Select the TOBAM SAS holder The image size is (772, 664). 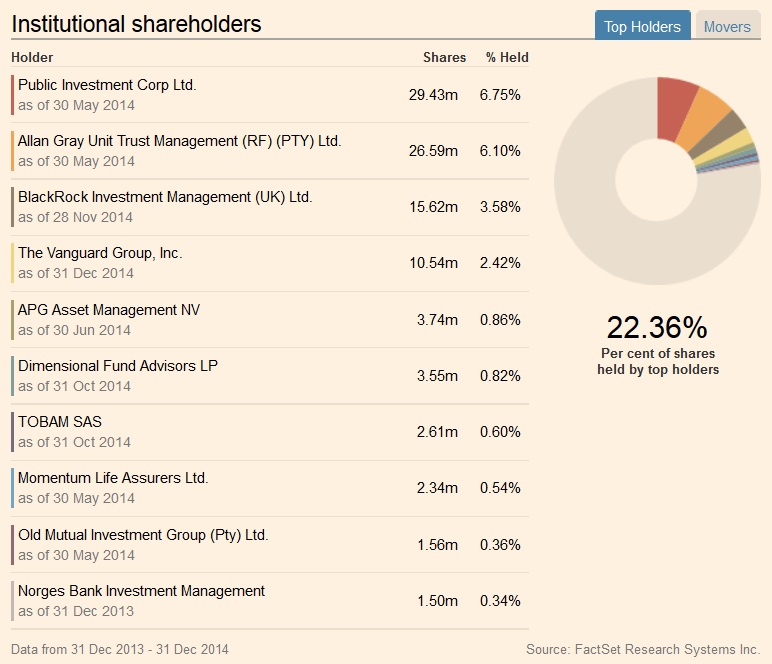coord(60,422)
